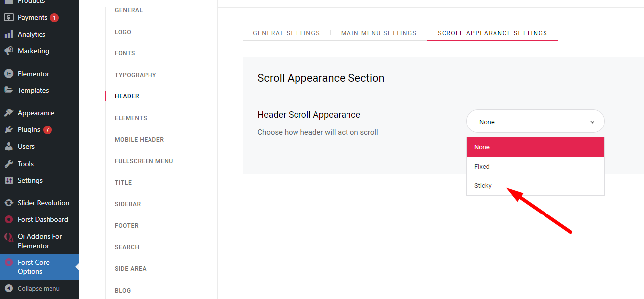Click the Plugins plug icon
Image resolution: width=644 pixels, height=299 pixels.
[x=8, y=129]
